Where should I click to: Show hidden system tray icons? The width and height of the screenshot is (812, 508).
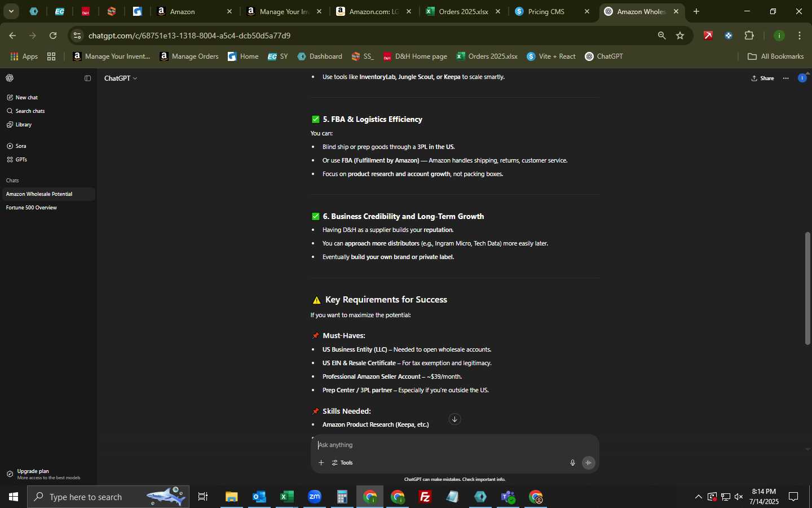pos(698,497)
